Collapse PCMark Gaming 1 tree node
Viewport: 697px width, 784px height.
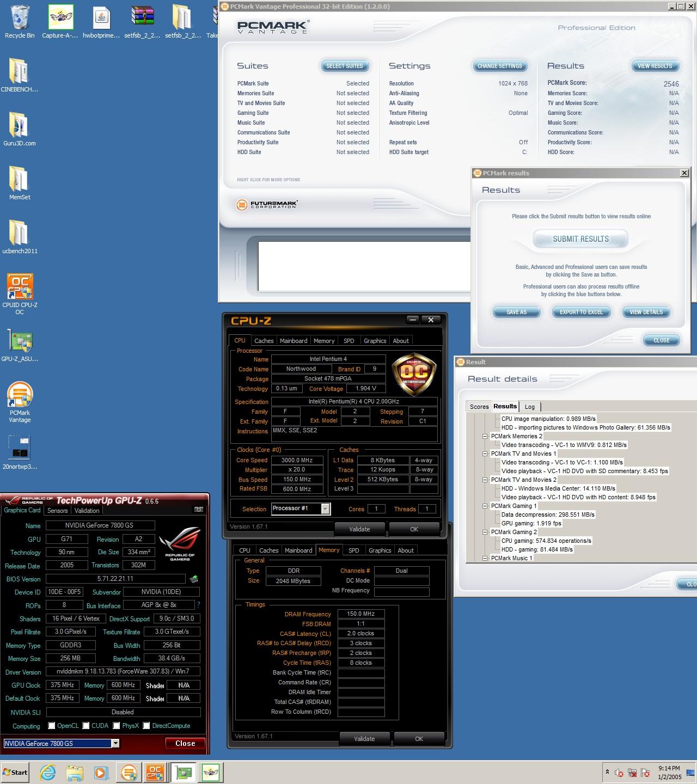(485, 506)
